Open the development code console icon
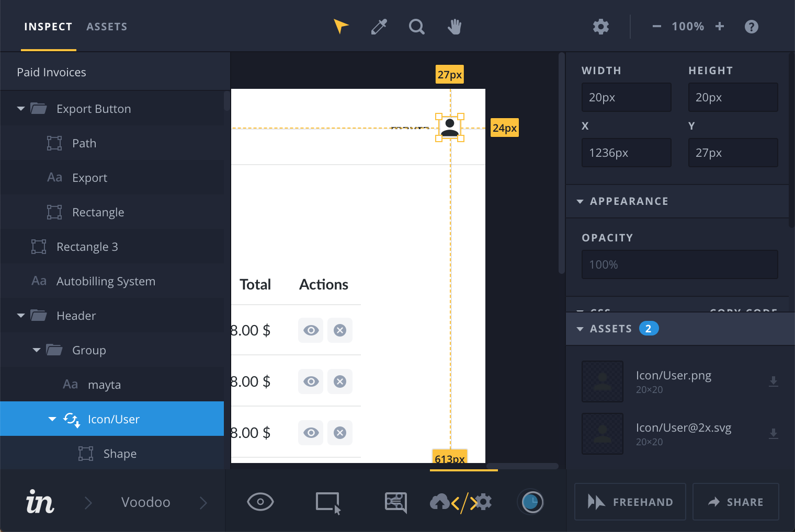Screen dimensions: 795x532 [x=460, y=502]
